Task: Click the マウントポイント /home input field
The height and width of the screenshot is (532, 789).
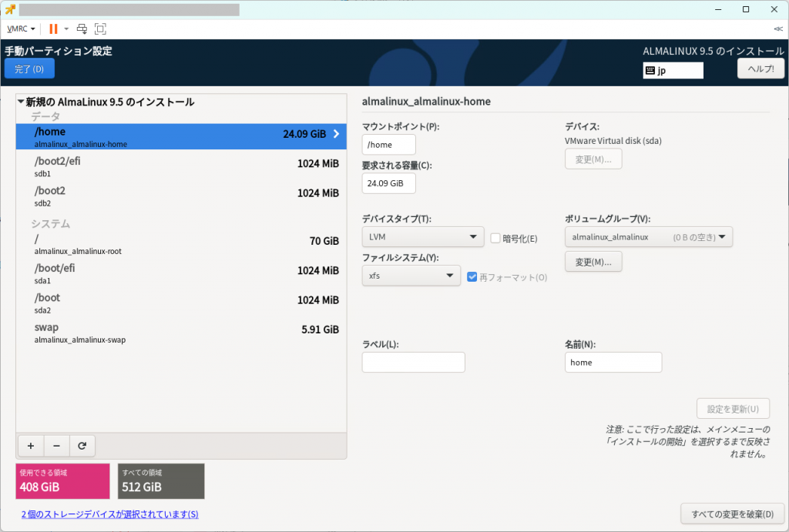Action: (389, 145)
